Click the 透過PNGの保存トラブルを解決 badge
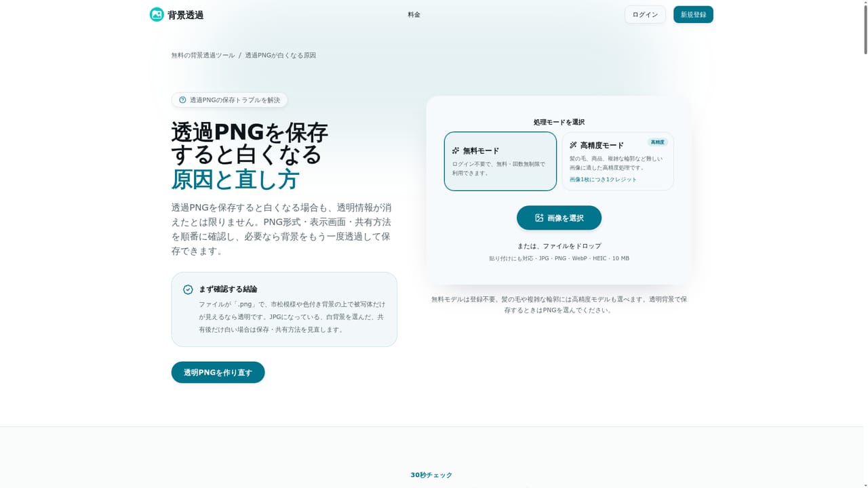This screenshot has width=868, height=488. coord(229,100)
